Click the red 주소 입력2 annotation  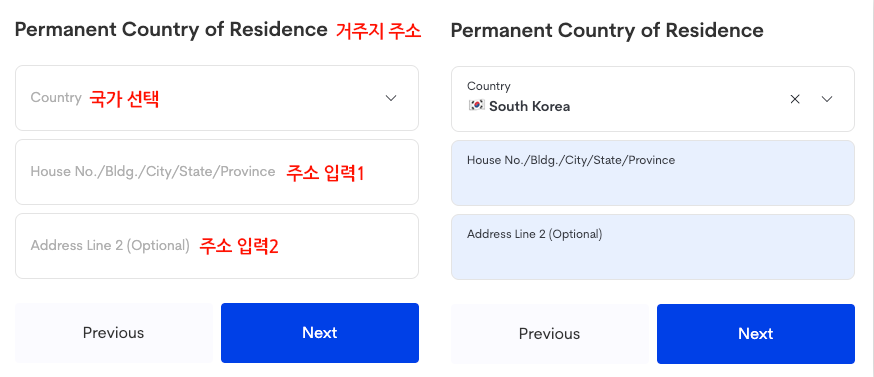point(239,246)
